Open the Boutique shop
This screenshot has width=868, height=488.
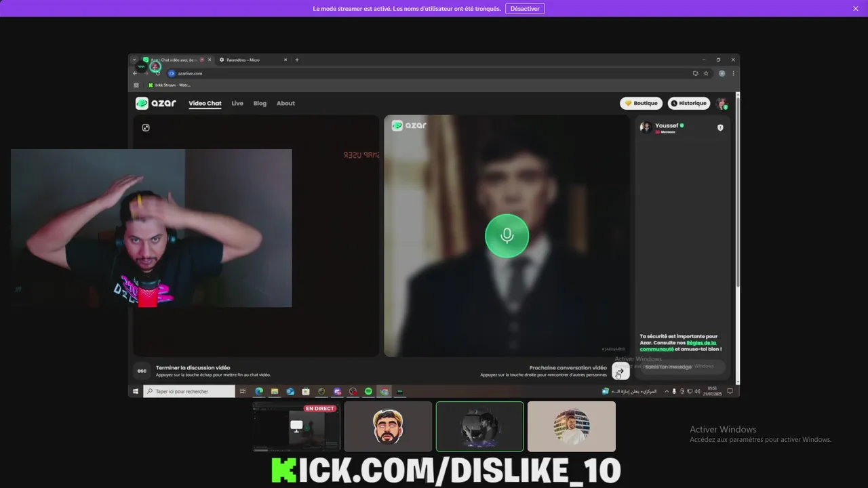642,103
